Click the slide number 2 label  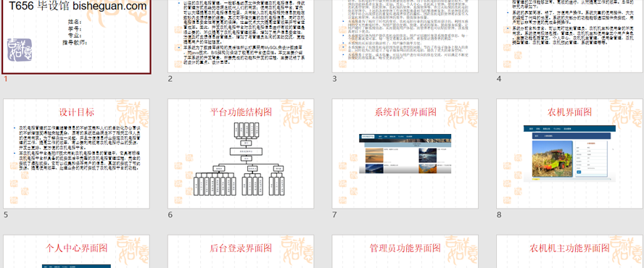point(170,79)
